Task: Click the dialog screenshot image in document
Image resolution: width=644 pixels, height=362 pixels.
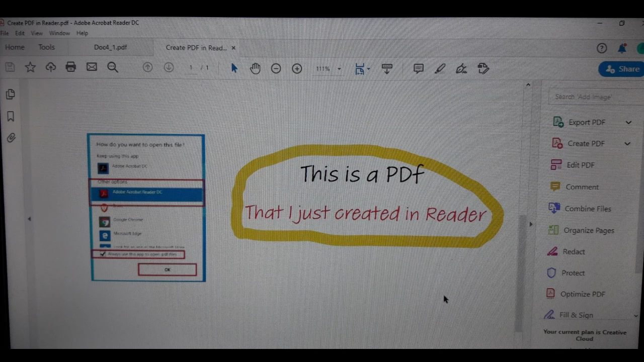Action: pyautogui.click(x=146, y=208)
